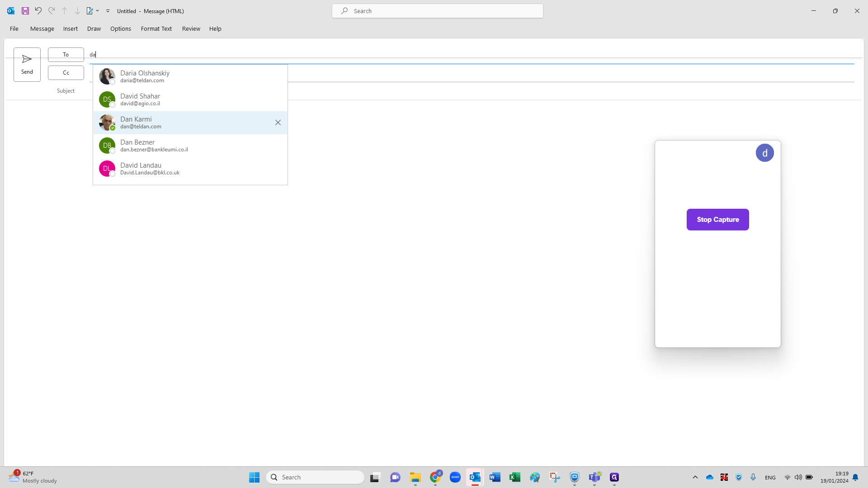The image size is (868, 488).
Task: Open the File menu
Action: coord(14,28)
